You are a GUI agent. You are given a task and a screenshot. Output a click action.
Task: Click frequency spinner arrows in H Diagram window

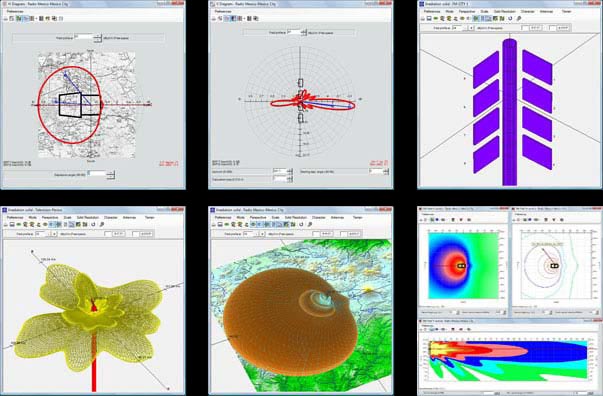coord(98,37)
